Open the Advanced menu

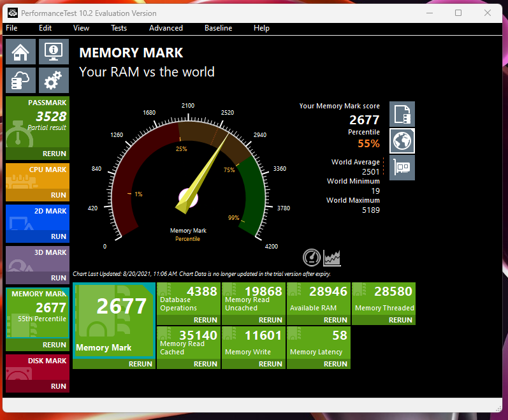(x=166, y=28)
